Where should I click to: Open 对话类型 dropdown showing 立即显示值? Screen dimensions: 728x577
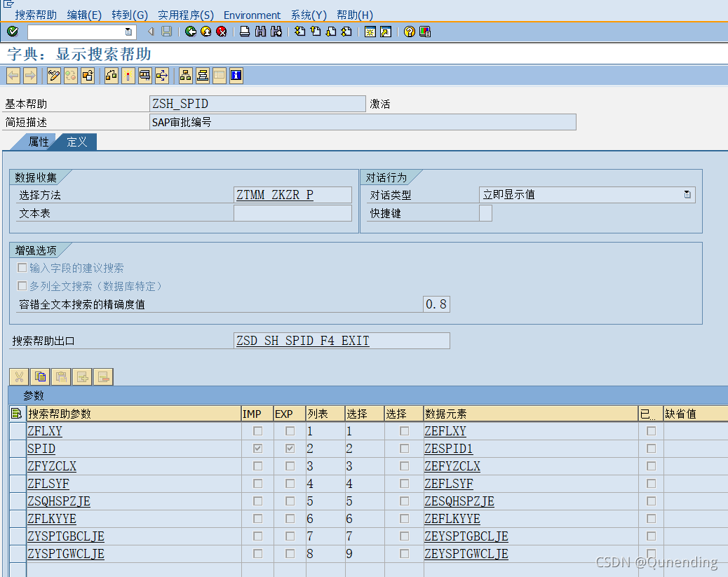687,194
